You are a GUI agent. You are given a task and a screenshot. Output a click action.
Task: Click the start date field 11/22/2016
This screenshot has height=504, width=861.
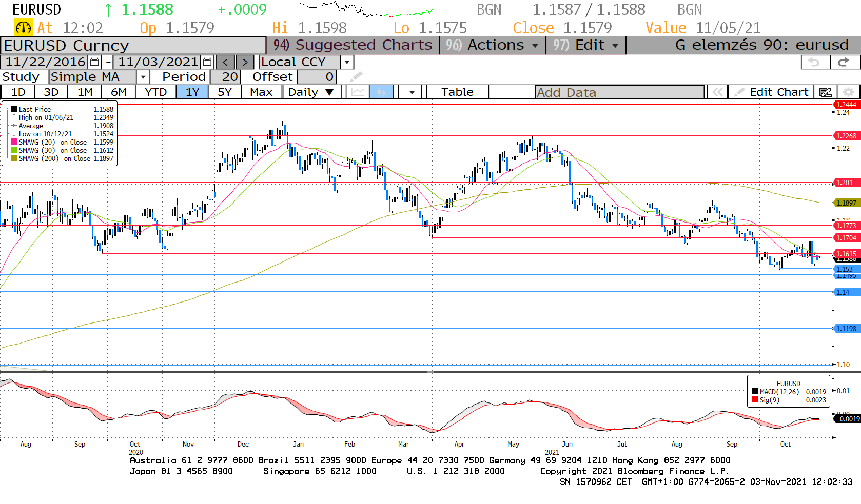tap(45, 62)
